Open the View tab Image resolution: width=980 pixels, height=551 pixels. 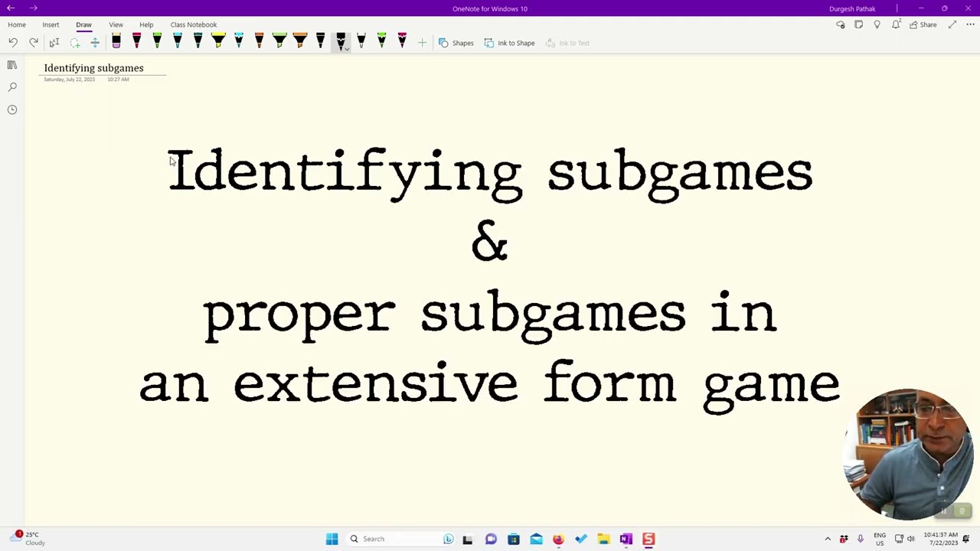tap(116, 24)
